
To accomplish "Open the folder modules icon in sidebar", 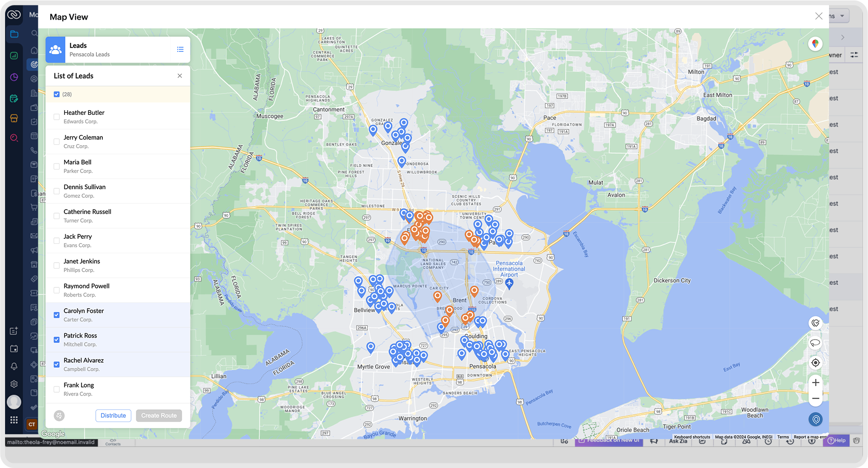I will point(14,34).
